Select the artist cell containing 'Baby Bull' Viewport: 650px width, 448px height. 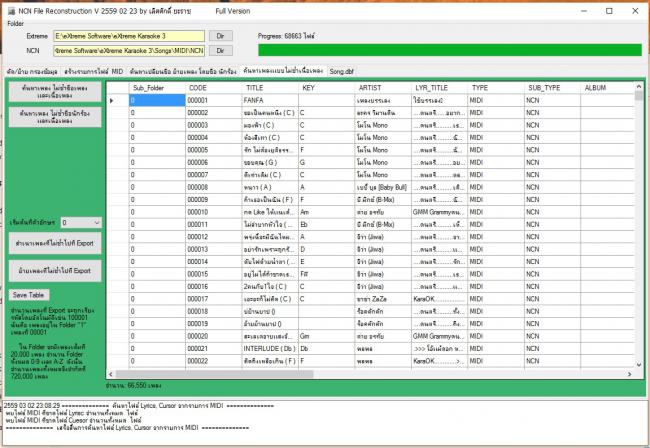click(383, 187)
